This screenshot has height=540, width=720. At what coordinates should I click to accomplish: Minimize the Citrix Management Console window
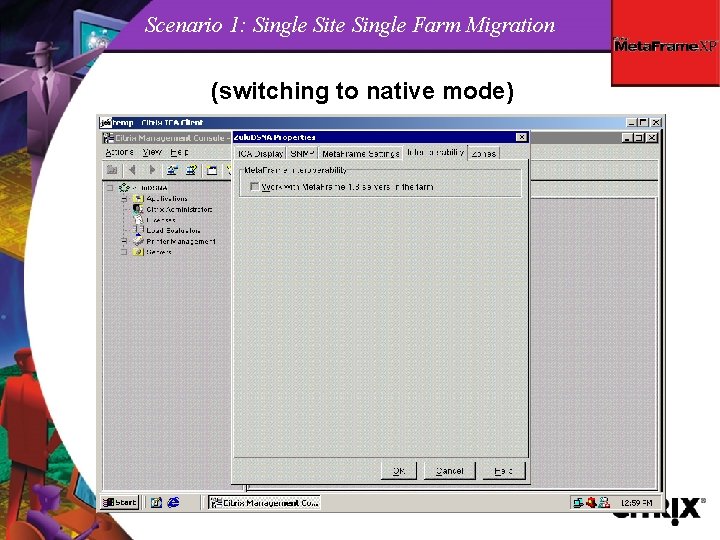coord(627,137)
